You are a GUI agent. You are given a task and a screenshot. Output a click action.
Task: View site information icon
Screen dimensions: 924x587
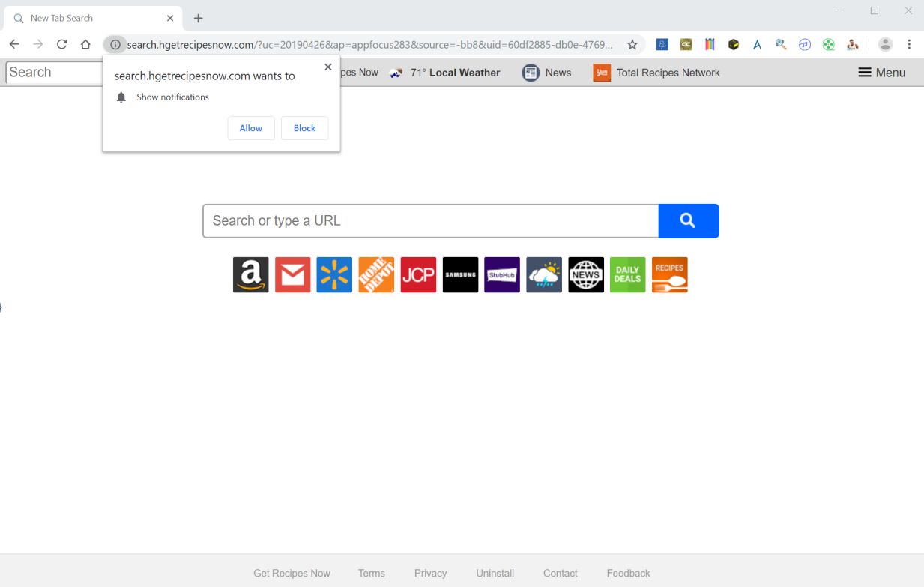pyautogui.click(x=115, y=44)
